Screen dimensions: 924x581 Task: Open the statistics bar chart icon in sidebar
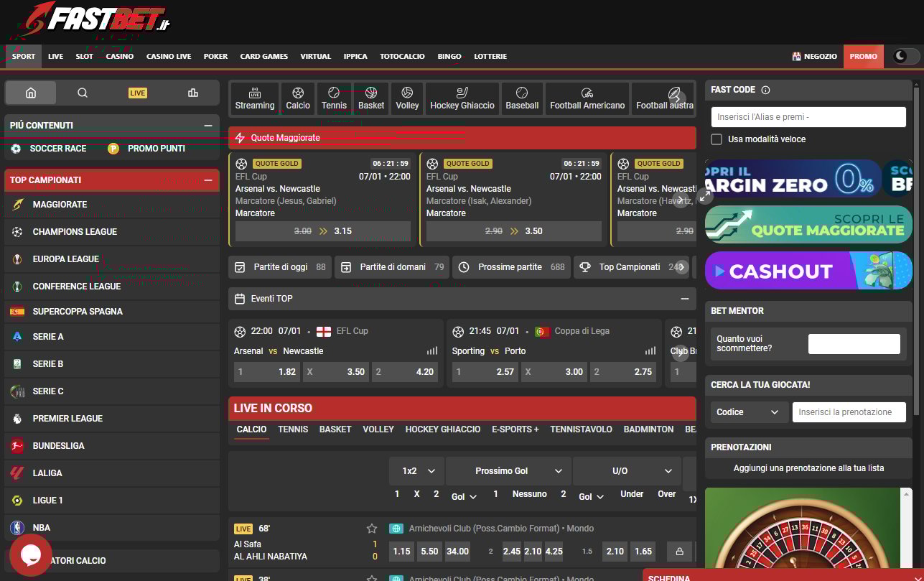tap(192, 93)
